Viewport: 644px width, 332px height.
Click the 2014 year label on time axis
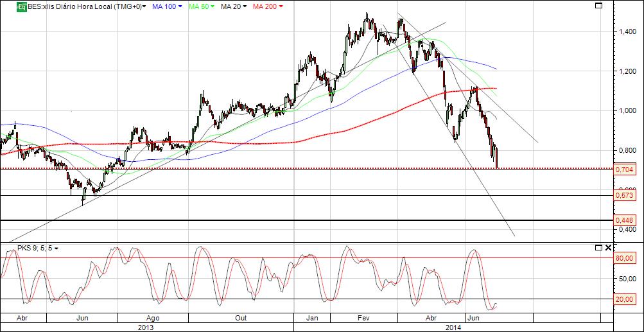tap(453, 328)
